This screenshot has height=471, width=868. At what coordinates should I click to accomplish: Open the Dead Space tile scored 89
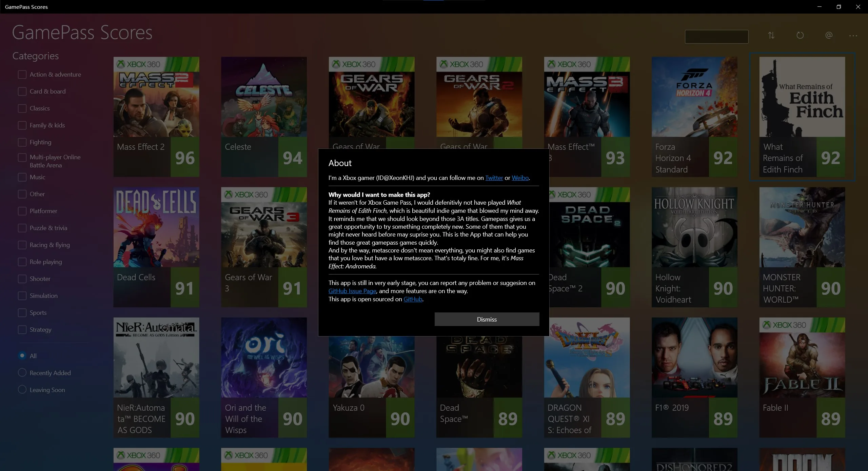click(x=479, y=387)
